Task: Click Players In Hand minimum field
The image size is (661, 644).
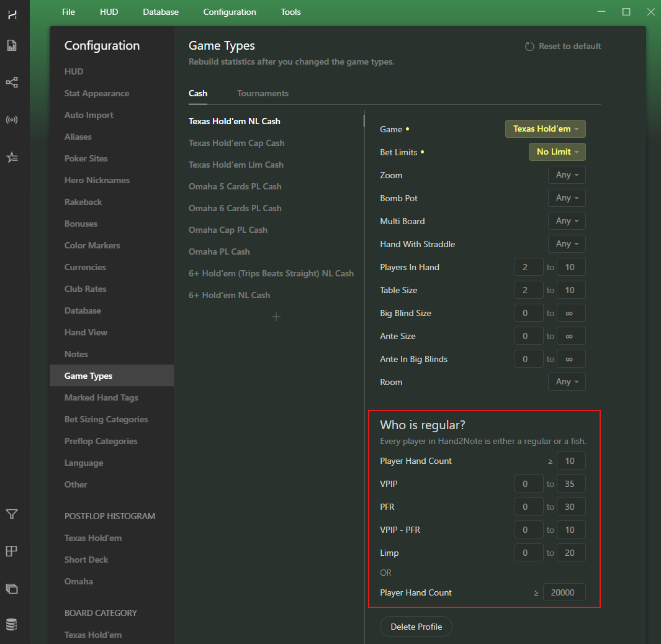Action: tap(529, 267)
